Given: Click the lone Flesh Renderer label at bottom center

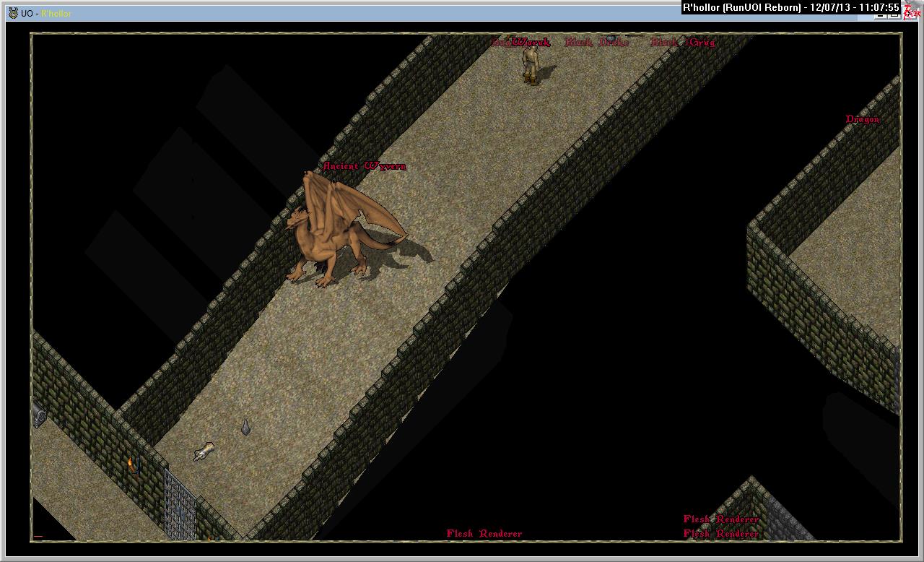Looking at the screenshot, I should tap(484, 534).
